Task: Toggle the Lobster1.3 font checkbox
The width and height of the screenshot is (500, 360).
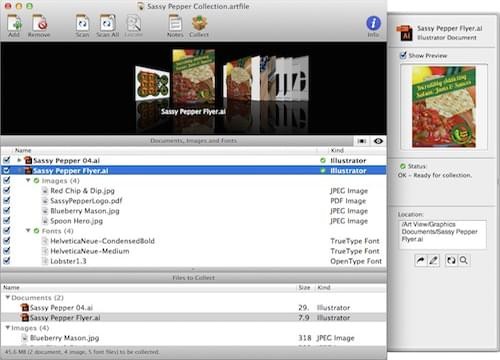Action: coord(7,261)
